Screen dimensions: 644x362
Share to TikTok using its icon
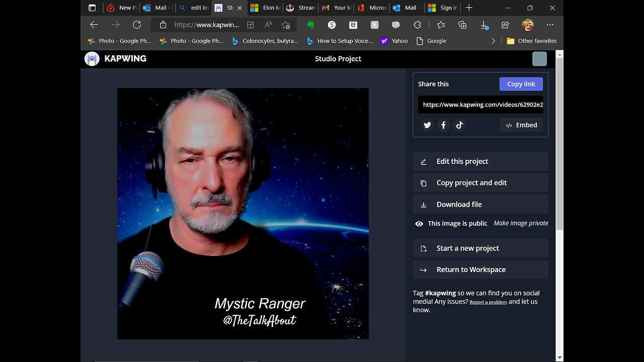click(459, 125)
